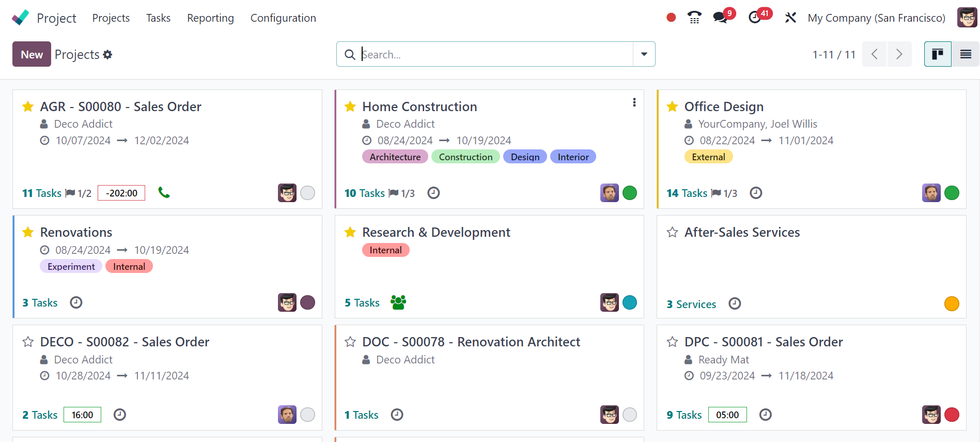
Task: Click milestone flag 1/3 on Home Construction
Action: [401, 193]
